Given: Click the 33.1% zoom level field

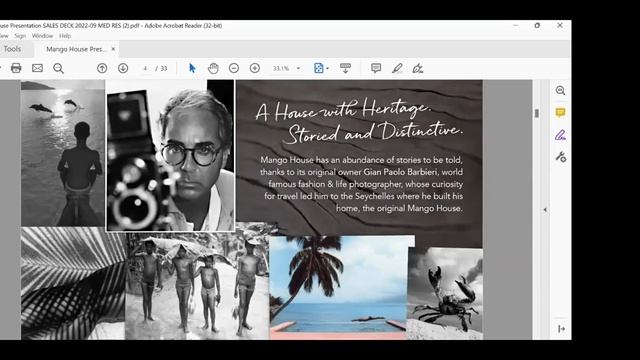Looking at the screenshot, I should [281, 68].
